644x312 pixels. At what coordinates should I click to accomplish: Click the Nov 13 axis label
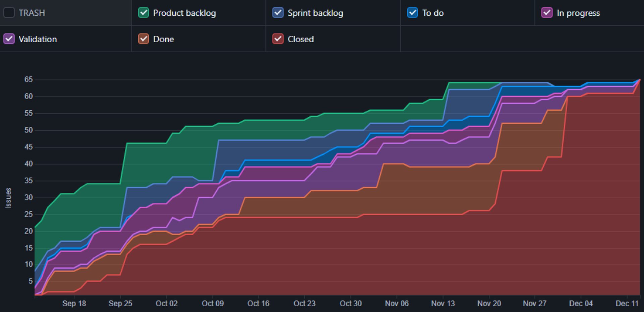click(443, 304)
